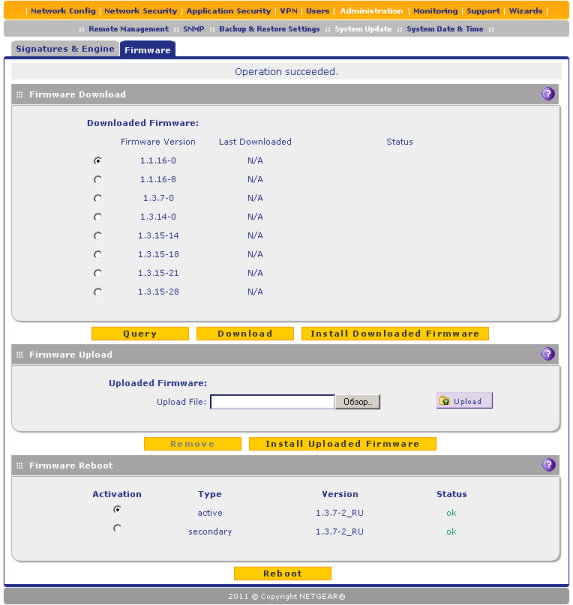Open help for Firmware Download section
This screenshot has height=605, width=573.
click(548, 94)
